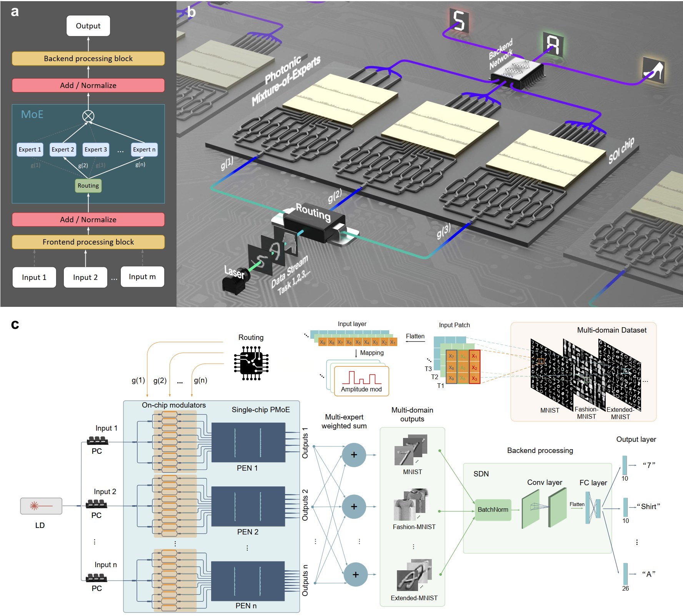Image resolution: width=683 pixels, height=616 pixels.
Task: Click the Input m box
Action: coord(142,276)
